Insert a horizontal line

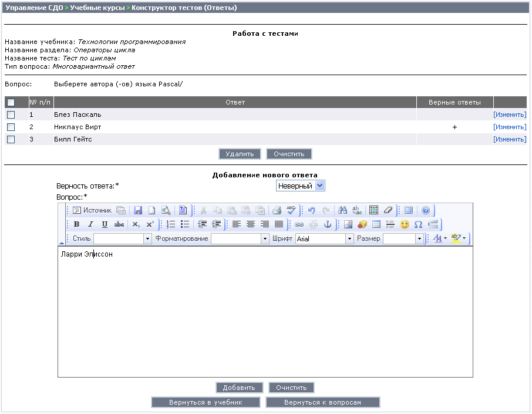click(x=390, y=224)
